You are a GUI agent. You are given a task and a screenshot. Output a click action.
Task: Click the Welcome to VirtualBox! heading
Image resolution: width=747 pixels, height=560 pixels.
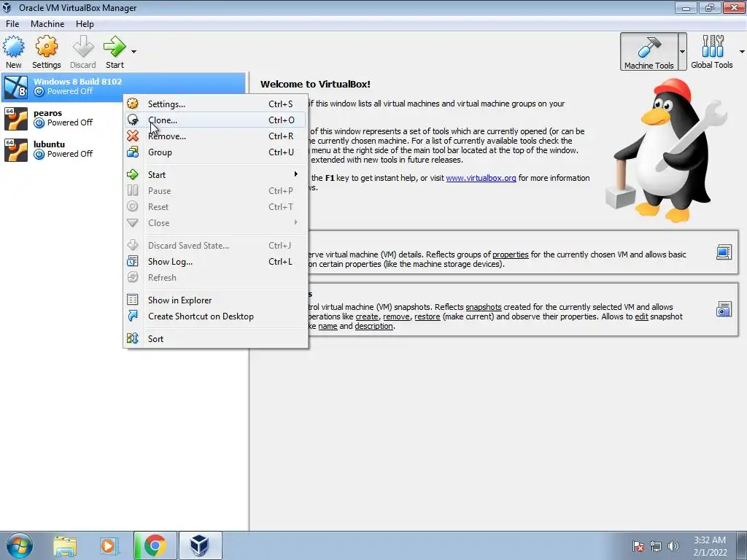315,85
